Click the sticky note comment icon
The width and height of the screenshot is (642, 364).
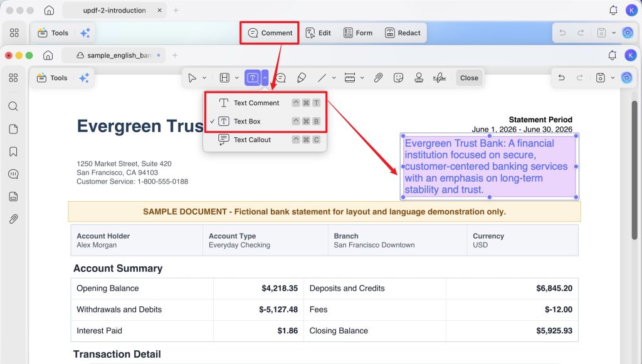[x=280, y=78]
